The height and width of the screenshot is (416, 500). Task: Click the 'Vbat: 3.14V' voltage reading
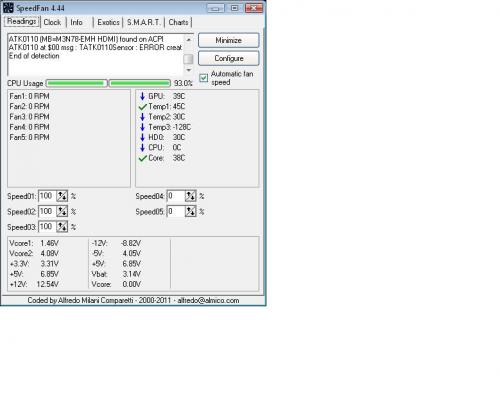(x=116, y=274)
